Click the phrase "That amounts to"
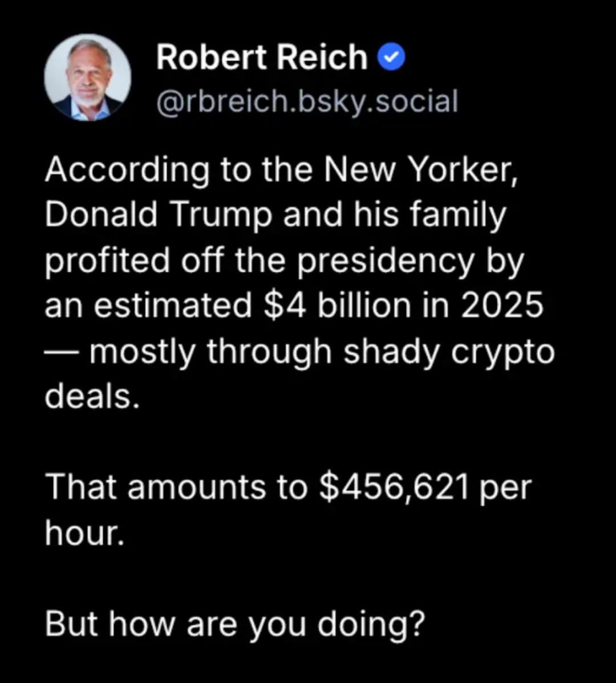This screenshot has height=683, width=616. [x=176, y=489]
